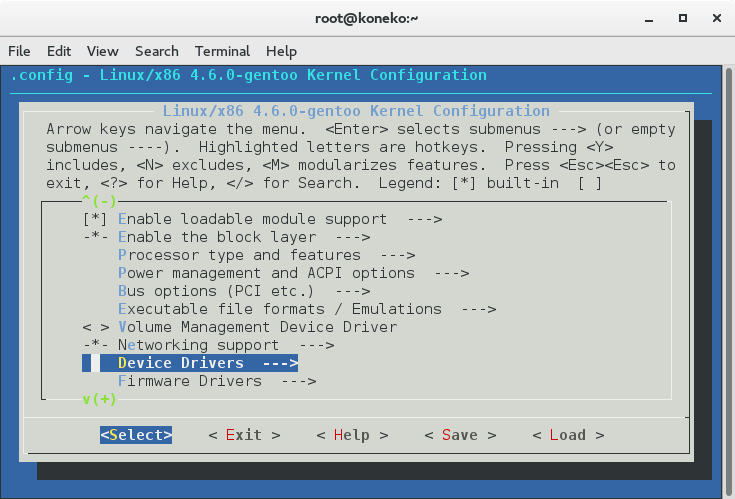Expand Firmware Drivers submenu arrow
This screenshot has width=735, height=499.
pos(299,381)
